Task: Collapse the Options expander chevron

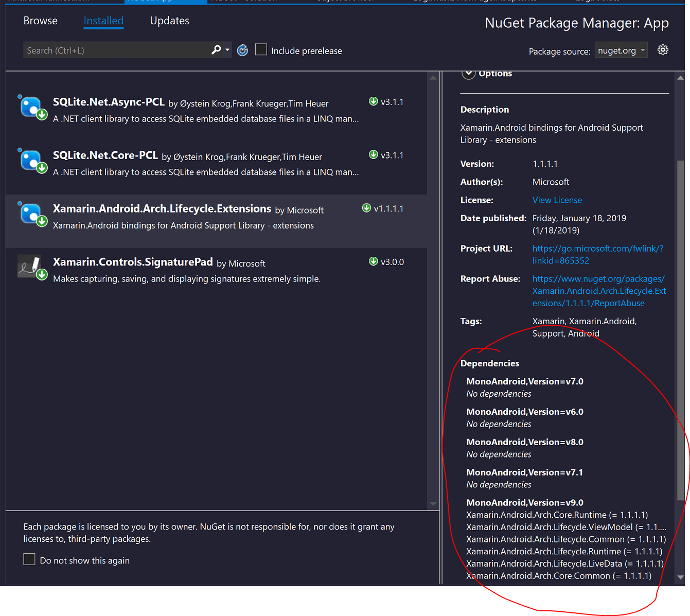Action: click(468, 74)
